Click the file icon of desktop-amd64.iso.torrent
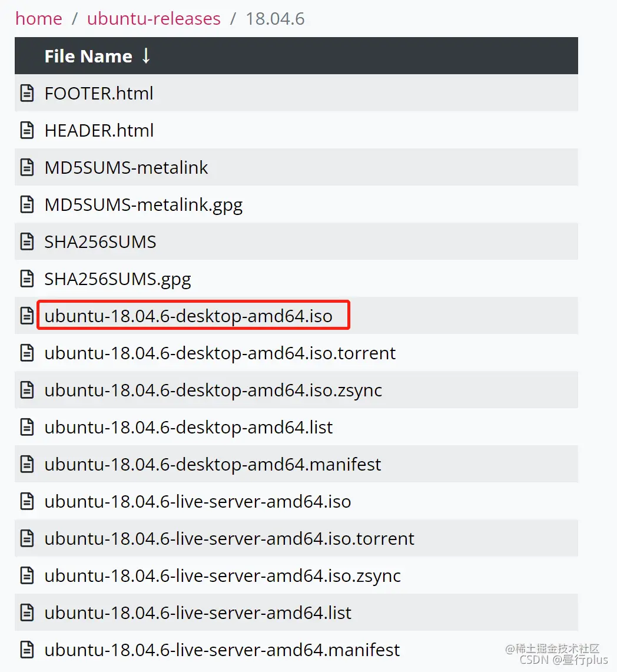This screenshot has height=672, width=617. tap(27, 353)
